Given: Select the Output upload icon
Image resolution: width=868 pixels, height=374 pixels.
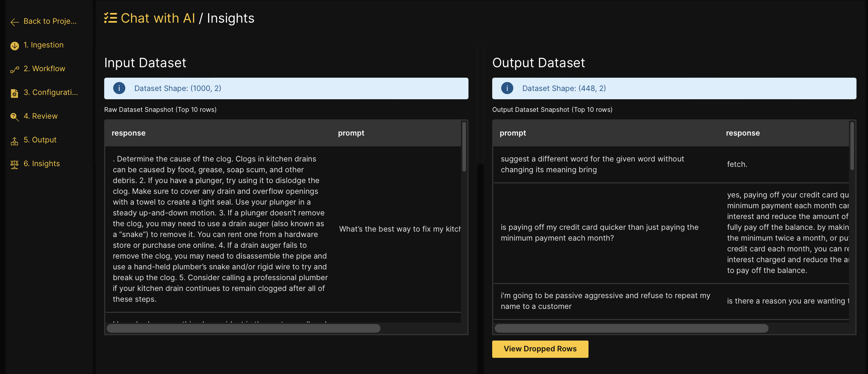Looking at the screenshot, I should coord(14,141).
